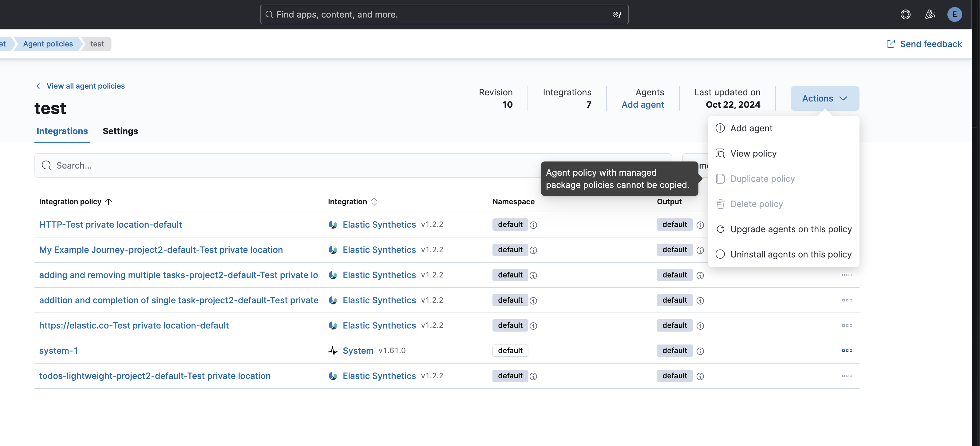Go to Agent policies breadcrumb
This screenshot has height=446, width=980.
(x=48, y=44)
